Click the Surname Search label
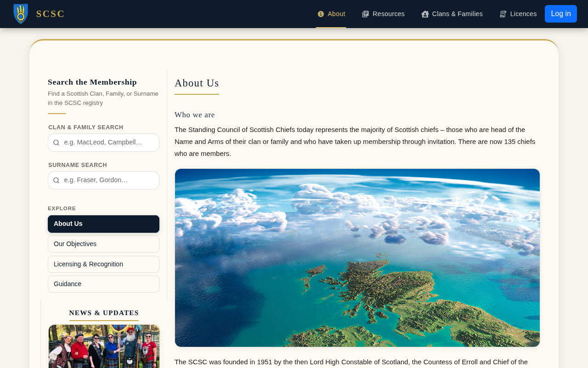 (x=78, y=165)
